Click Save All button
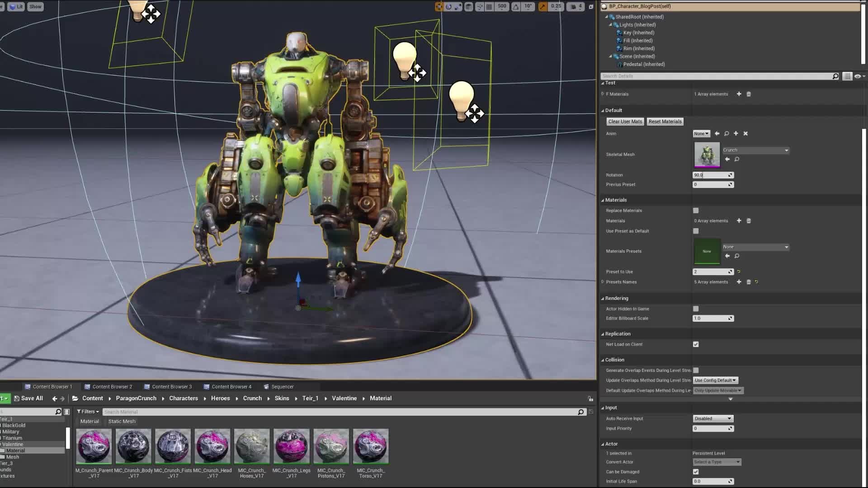This screenshot has width=868, height=488. pos(28,399)
